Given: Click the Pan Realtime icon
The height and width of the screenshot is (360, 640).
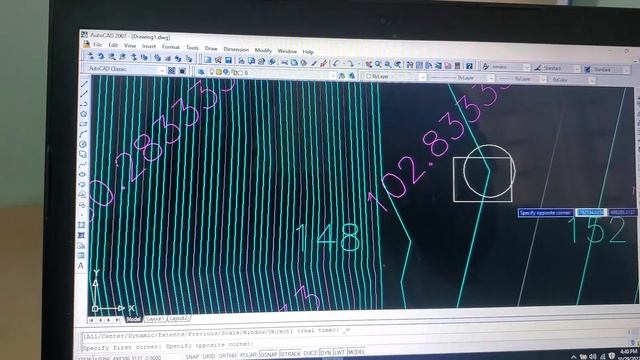Looking at the screenshot, I should 368,64.
